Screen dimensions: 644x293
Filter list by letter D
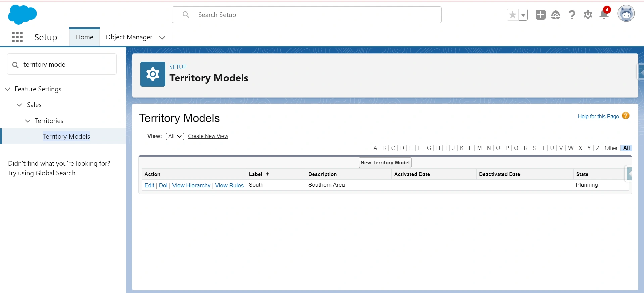coord(402,148)
